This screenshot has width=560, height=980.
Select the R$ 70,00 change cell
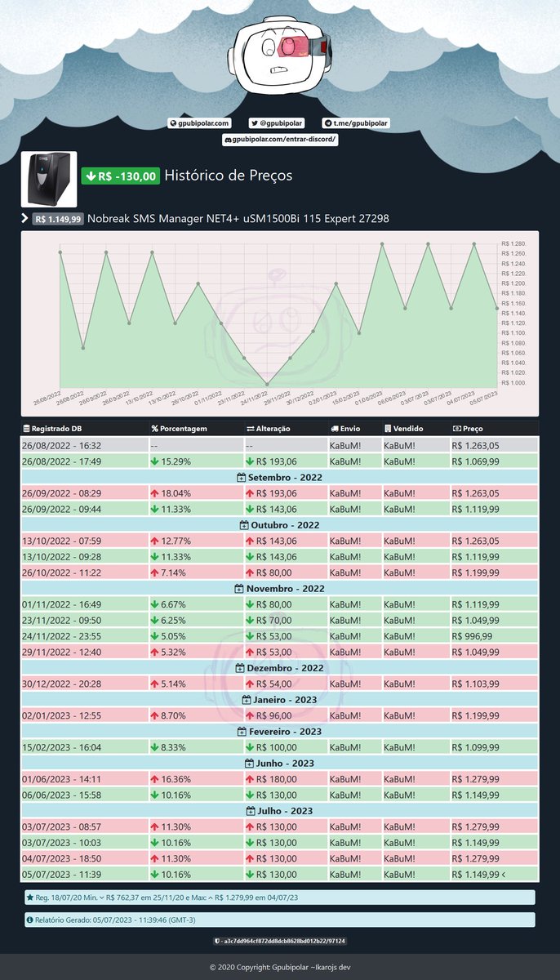[x=285, y=620]
